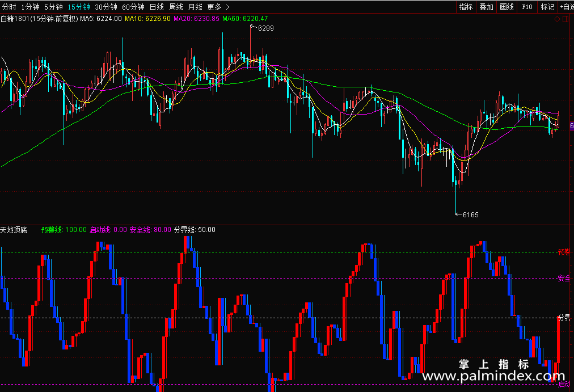Click the 6165 low price marker
Image resolution: width=574 pixels, height=392 pixels.
point(470,215)
